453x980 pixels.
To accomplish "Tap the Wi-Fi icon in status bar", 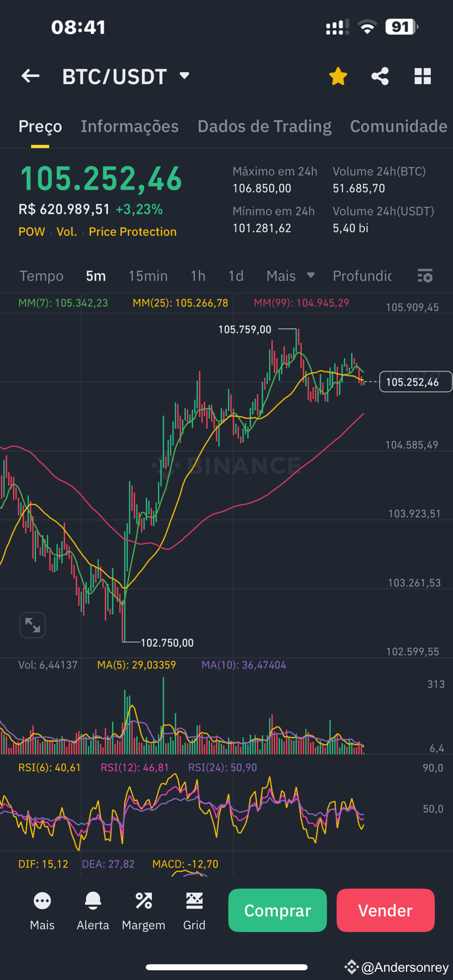I will pos(367,27).
